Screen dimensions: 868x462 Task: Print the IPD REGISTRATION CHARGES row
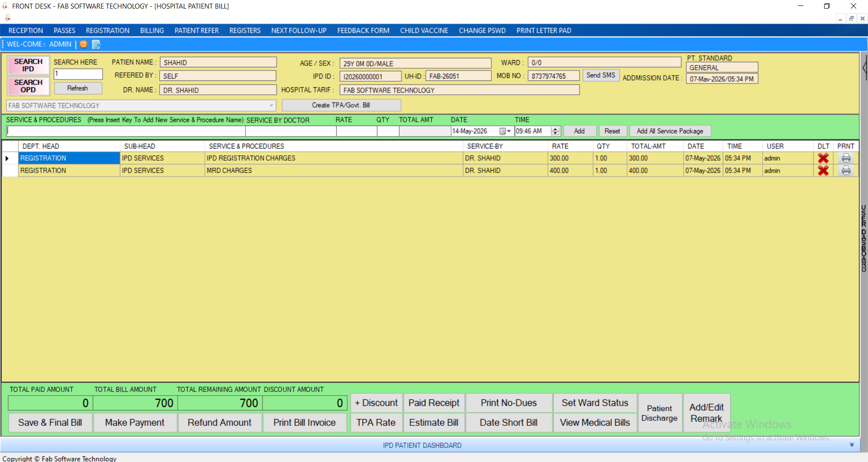tap(846, 158)
